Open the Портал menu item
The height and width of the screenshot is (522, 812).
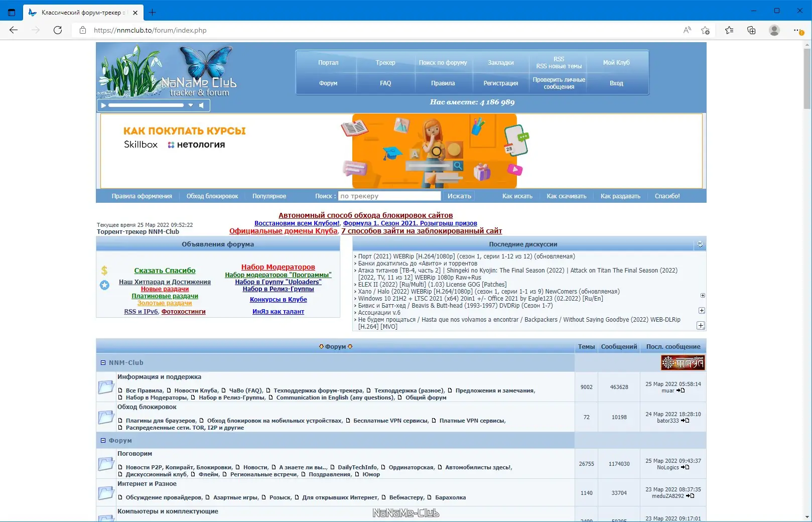point(328,63)
